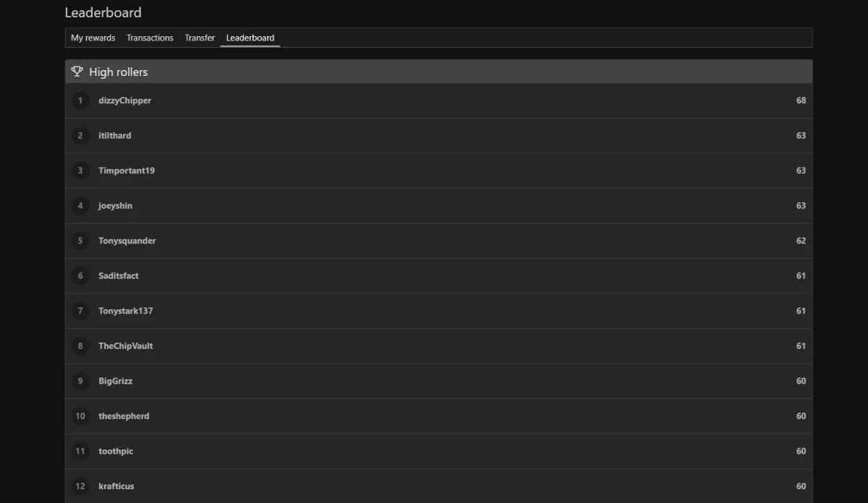Click Tonystark137's score of 61

[801, 311]
